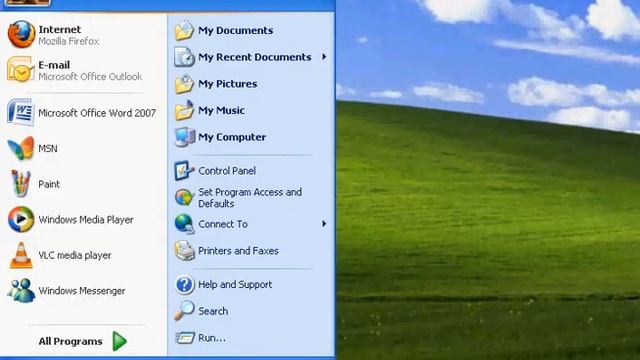This screenshot has height=360, width=640.
Task: Open My Music text link
Action: (x=222, y=110)
